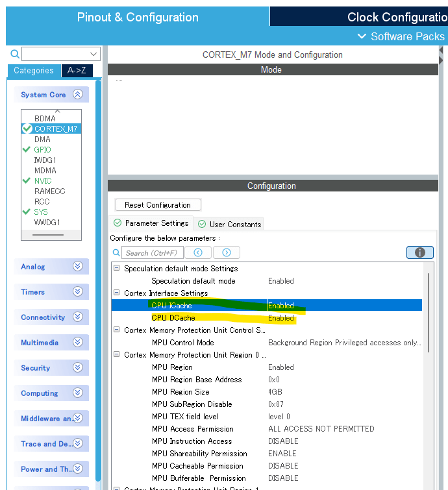Select WWDG1 in System Core list

coord(47,223)
